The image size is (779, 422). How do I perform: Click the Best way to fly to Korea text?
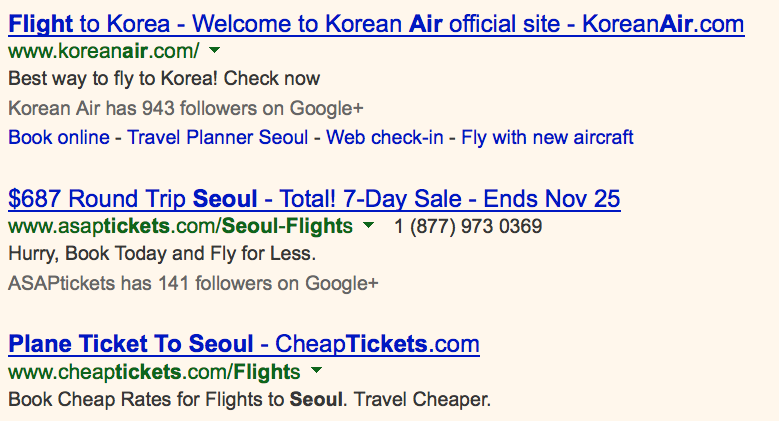pyautogui.click(x=164, y=78)
